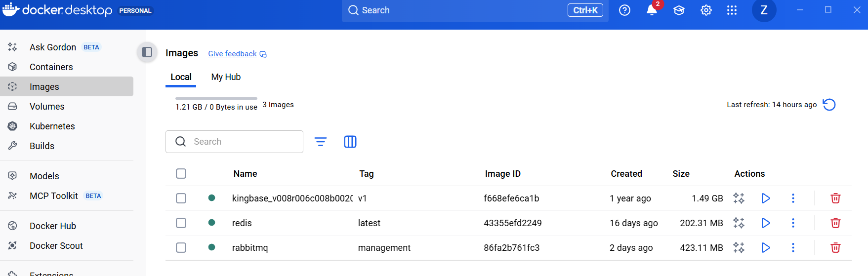The height and width of the screenshot is (276, 868).
Task: Toggle the select-all images checkbox
Action: tap(181, 173)
